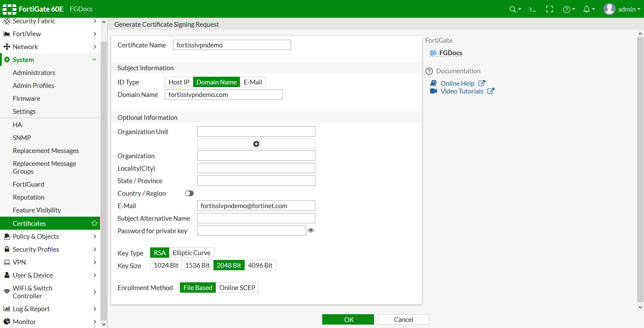Open the help menu in the top bar
The height and width of the screenshot is (328, 644).
pyautogui.click(x=567, y=9)
